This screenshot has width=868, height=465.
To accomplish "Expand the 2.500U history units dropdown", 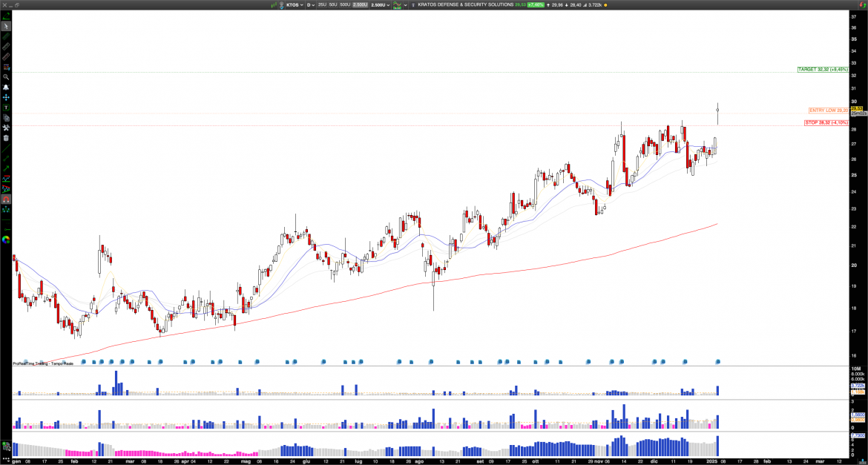I will 379,4.
